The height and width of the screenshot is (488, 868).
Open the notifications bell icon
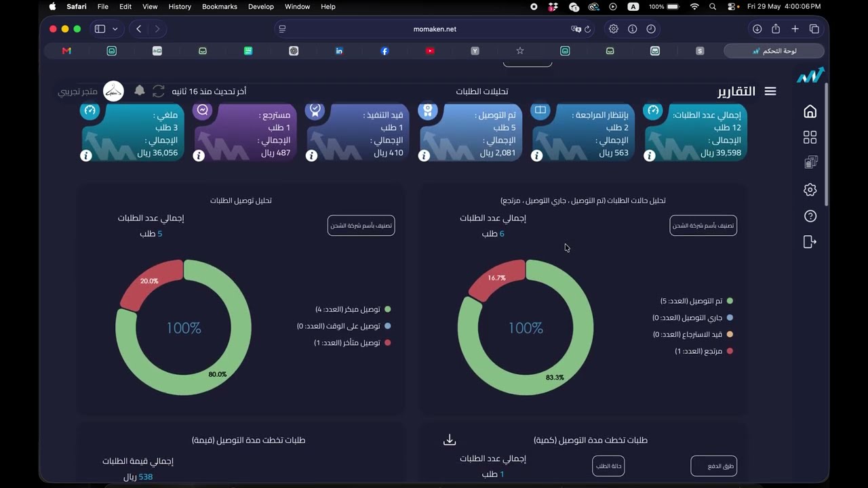point(140,90)
